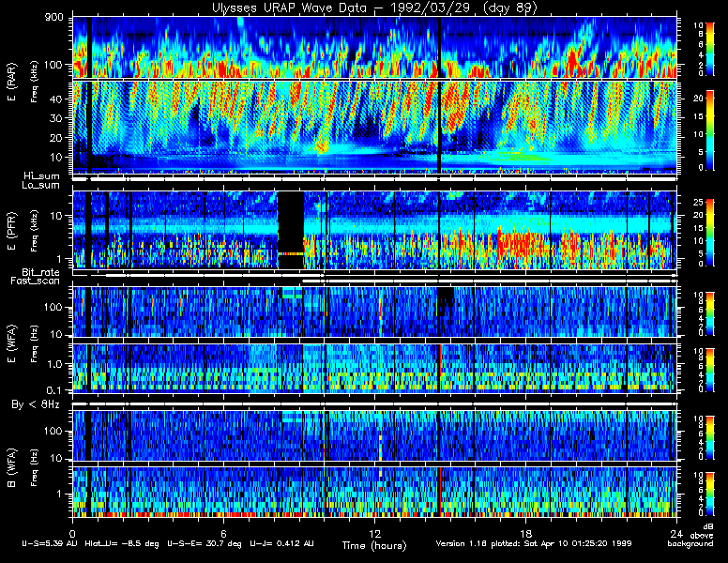
Task: Click the '1.0' tick on E WFA panel
Action: 53,364
